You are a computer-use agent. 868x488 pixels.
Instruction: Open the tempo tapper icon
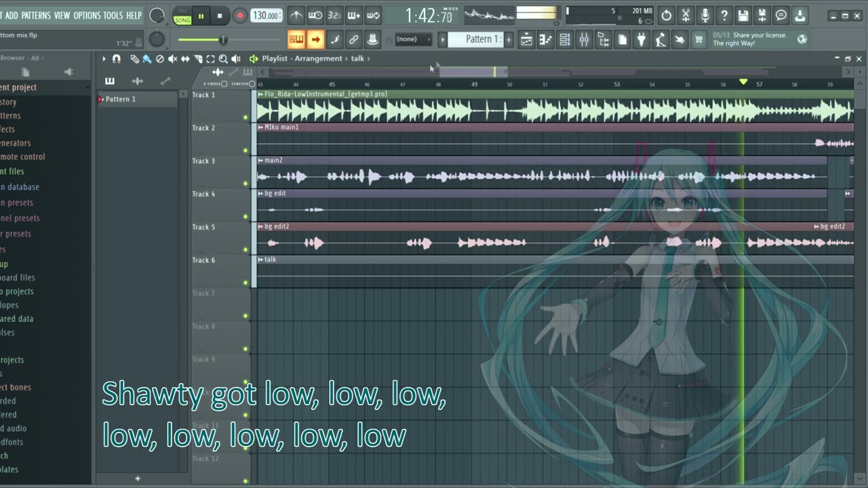coord(660,40)
